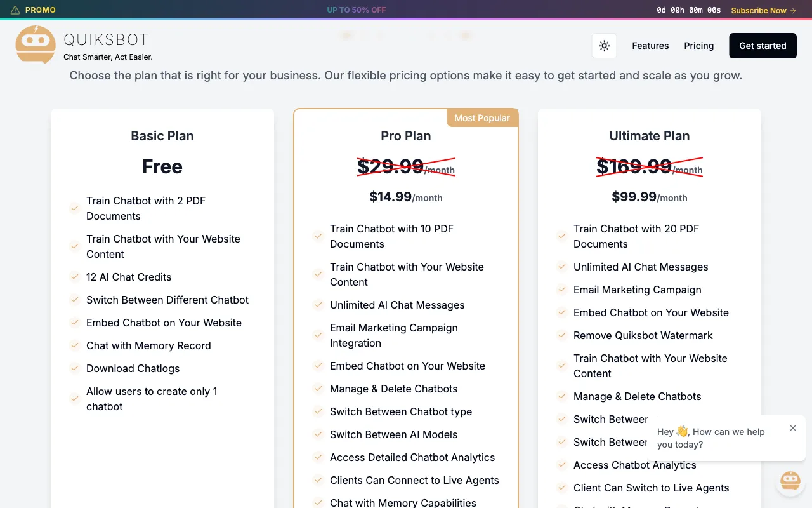Click the crossed-out $29.99 price
This screenshot has height=508, width=812.
[x=406, y=167]
